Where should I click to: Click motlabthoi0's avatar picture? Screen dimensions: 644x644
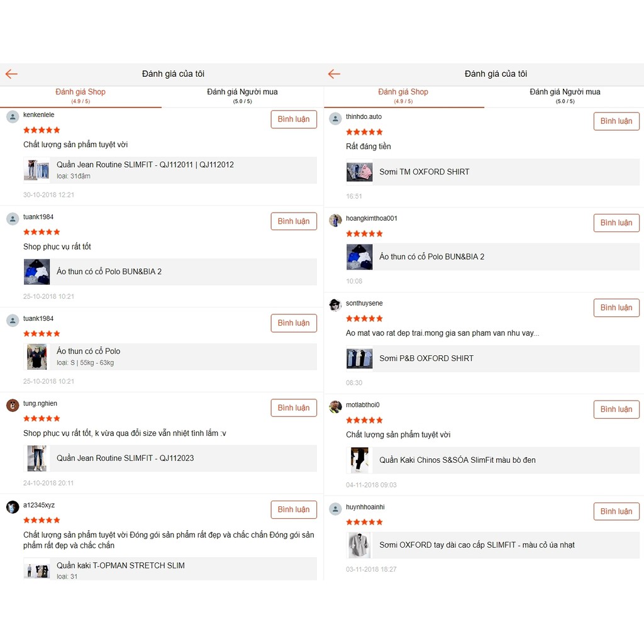pos(335,407)
